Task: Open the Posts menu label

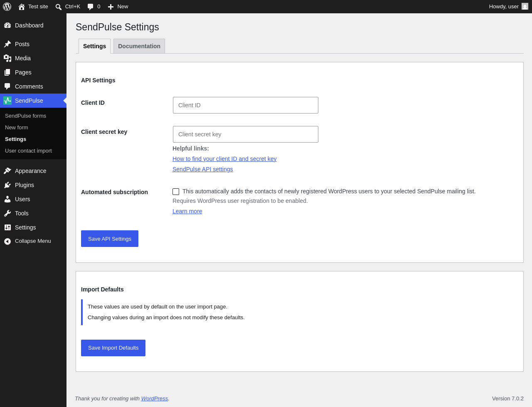Action: 22,44
